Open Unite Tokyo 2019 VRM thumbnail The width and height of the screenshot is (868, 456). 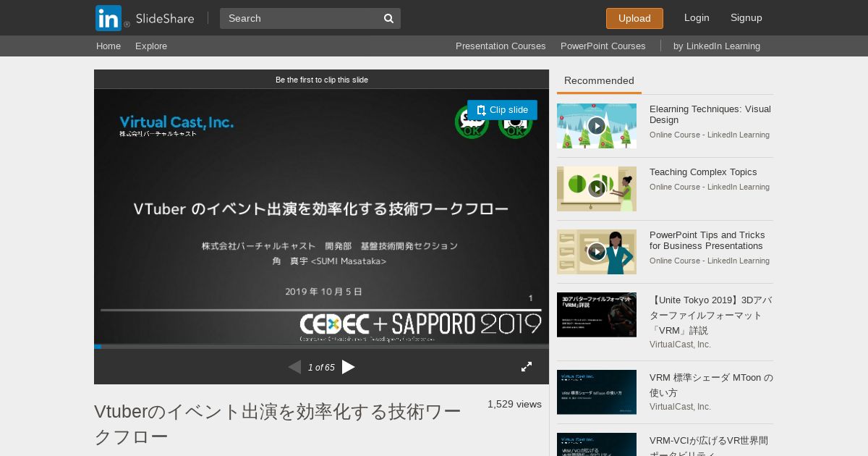[597, 315]
